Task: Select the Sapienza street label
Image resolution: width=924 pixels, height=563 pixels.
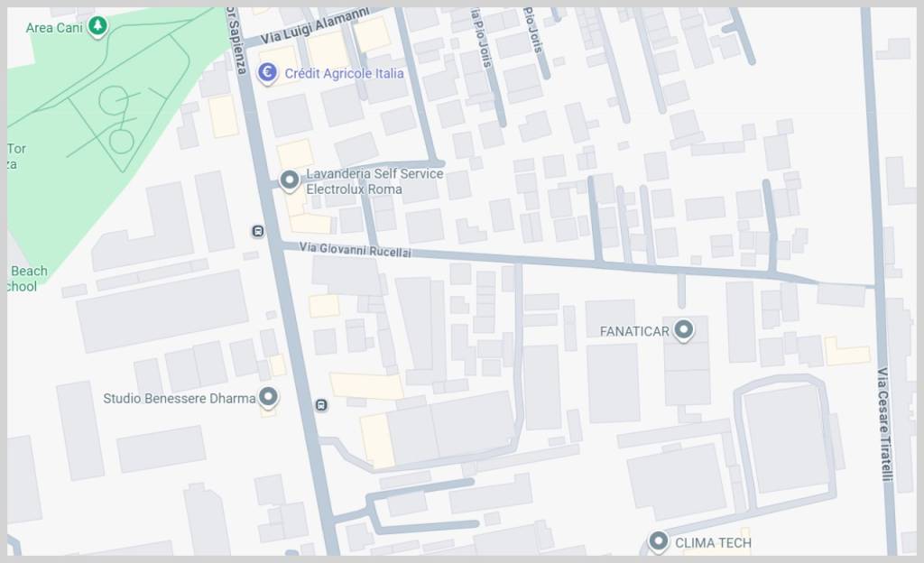Action: tap(236, 41)
